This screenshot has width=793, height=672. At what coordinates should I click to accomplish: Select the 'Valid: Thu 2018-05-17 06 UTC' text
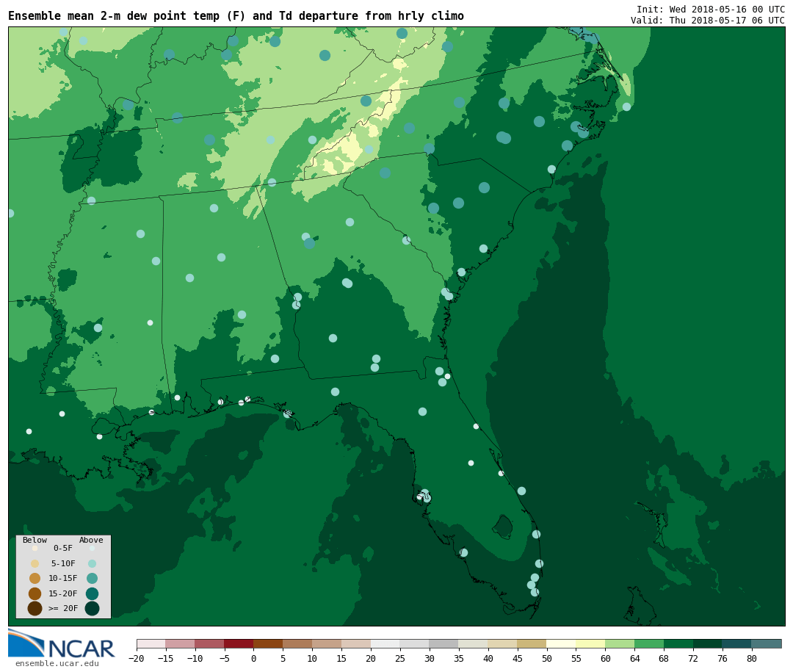[707, 21]
